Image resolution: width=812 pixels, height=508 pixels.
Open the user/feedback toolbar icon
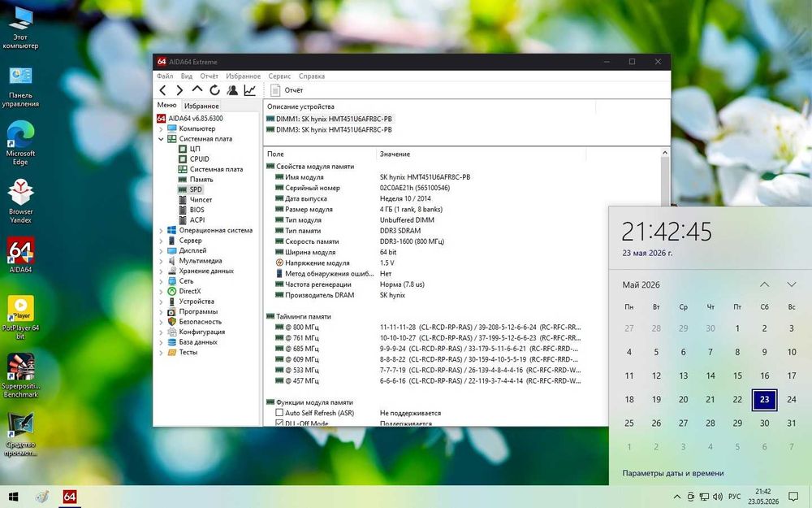click(x=232, y=90)
